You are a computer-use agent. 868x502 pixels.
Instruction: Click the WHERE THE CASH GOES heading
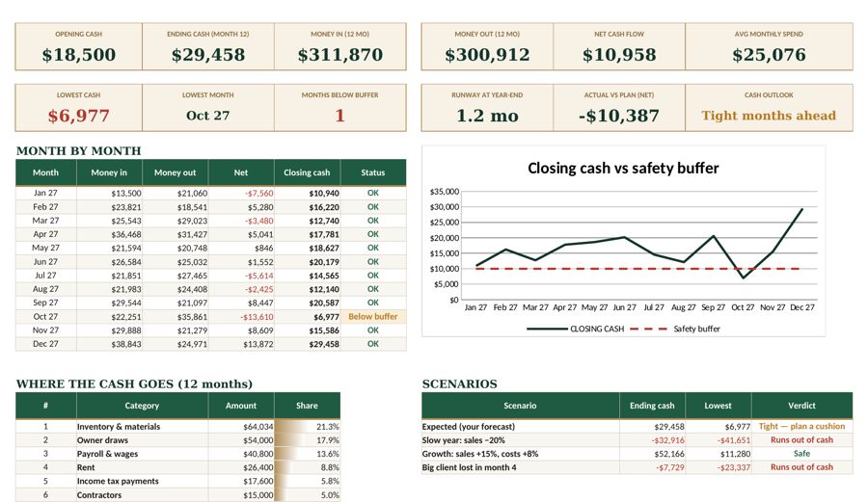pos(134,384)
